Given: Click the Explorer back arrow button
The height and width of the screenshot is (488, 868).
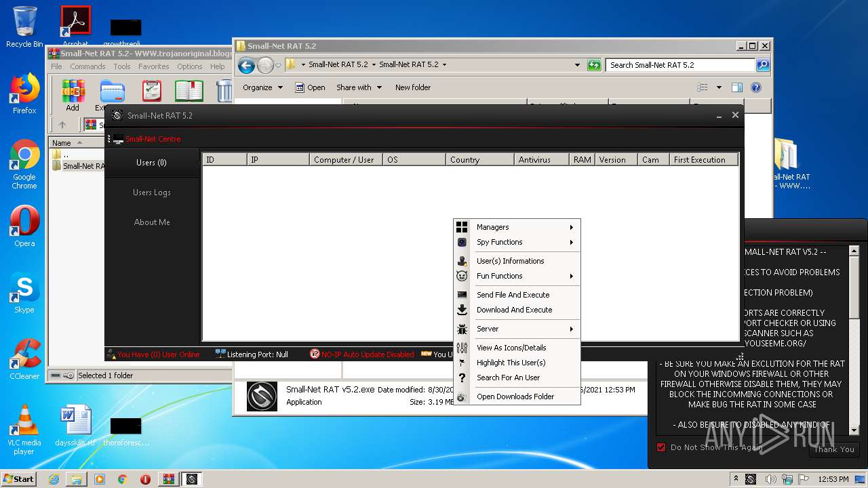Looking at the screenshot, I should coord(246,65).
